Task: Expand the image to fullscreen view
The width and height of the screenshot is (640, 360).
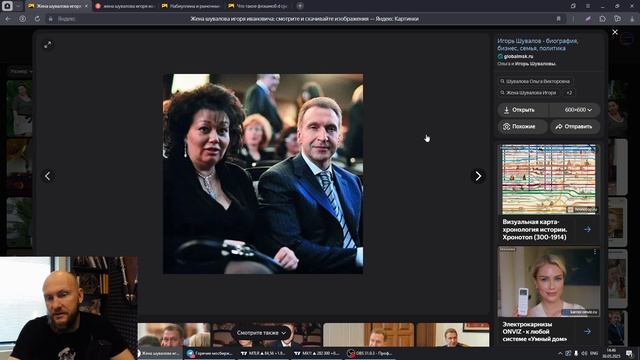Action: click(47, 45)
